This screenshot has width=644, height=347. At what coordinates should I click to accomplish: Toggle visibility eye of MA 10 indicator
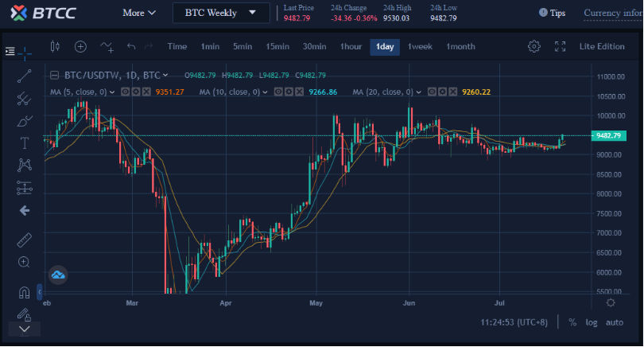[x=278, y=92]
